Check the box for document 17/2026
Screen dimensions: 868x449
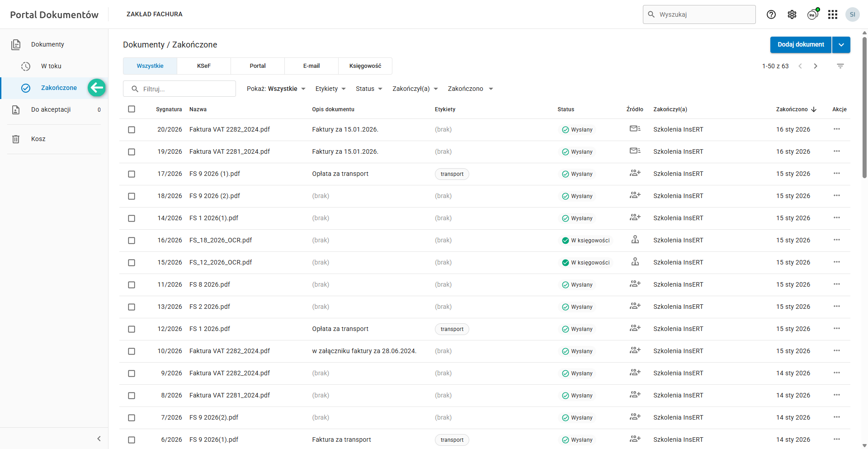132,174
